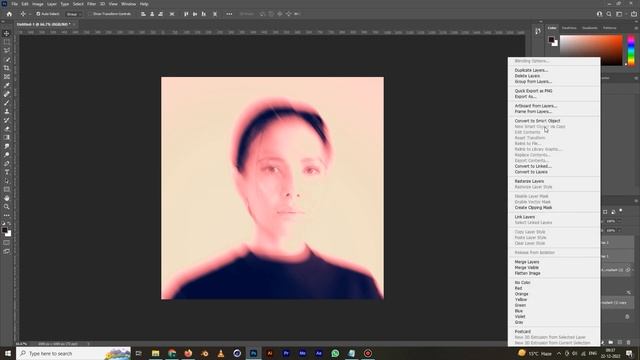Select the Move tool in the toolbox
Image resolution: width=640 pixels, height=360 pixels.
tap(7, 33)
